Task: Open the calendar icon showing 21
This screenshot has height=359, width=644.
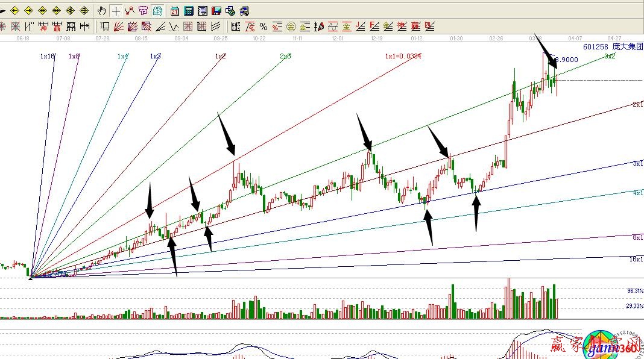Action: [175, 11]
